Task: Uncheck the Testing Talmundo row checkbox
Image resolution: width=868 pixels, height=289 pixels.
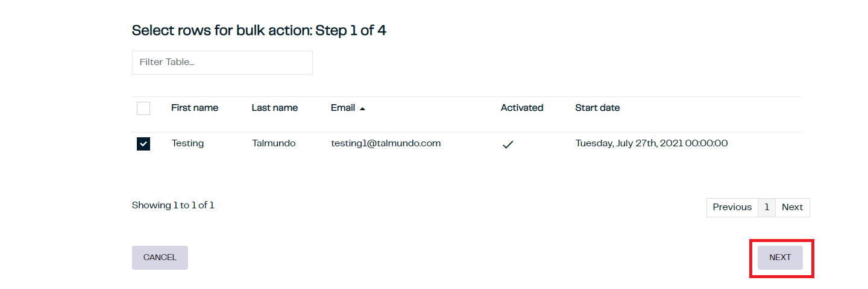Action: coord(143,144)
